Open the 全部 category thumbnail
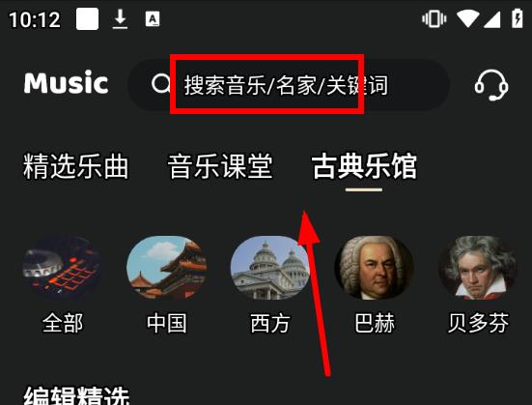532x405 pixels. click(x=62, y=268)
